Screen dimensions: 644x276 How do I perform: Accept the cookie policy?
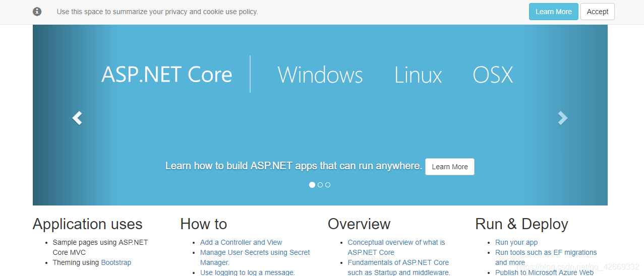(x=598, y=12)
